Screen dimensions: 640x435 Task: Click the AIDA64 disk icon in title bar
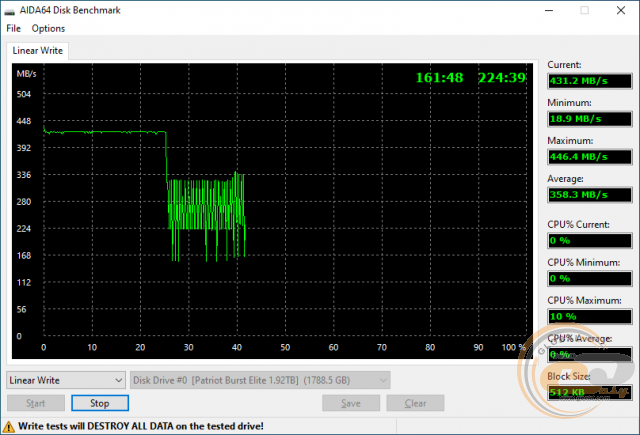point(9,11)
